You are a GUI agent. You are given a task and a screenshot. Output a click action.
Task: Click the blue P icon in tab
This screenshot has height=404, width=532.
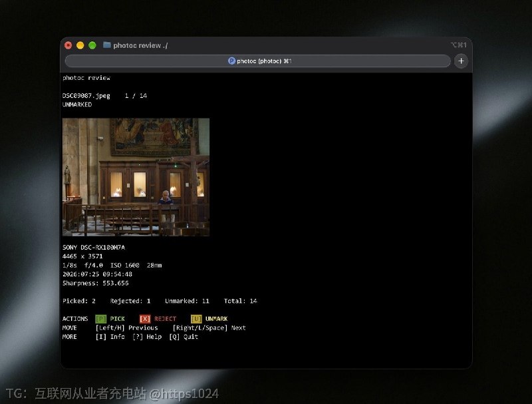coord(231,61)
